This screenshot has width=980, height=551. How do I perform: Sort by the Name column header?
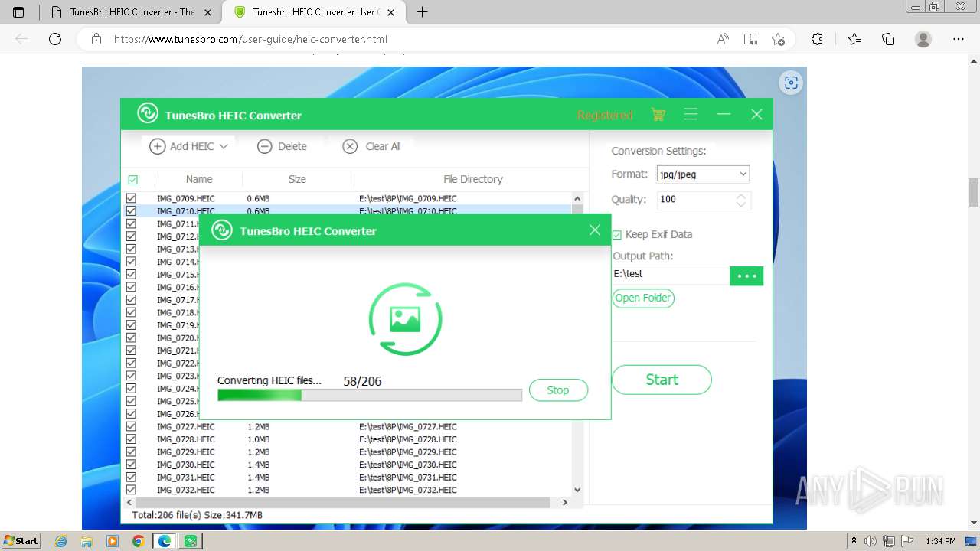(199, 179)
